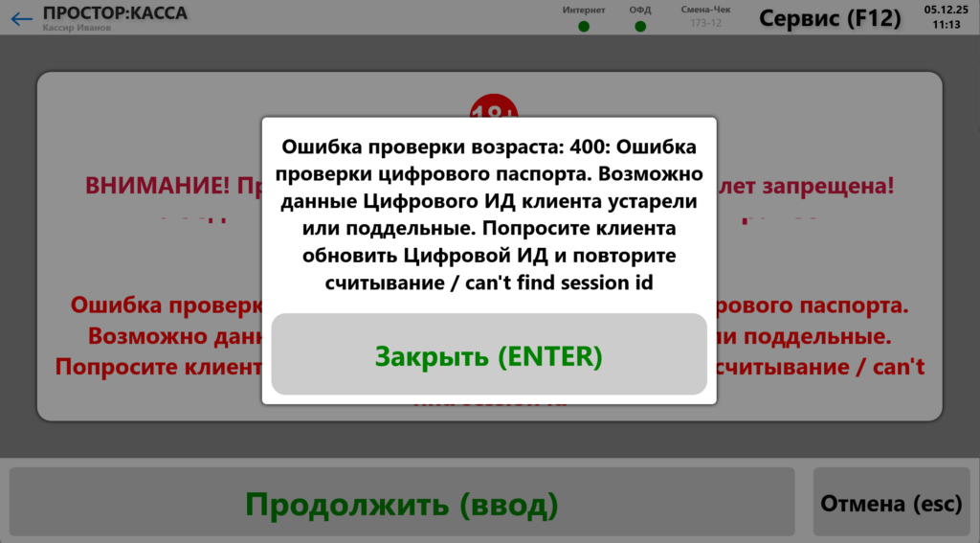Screen dimensions: 980x543
Task: Click the green ОФД status indicator dot
Action: pos(640,26)
